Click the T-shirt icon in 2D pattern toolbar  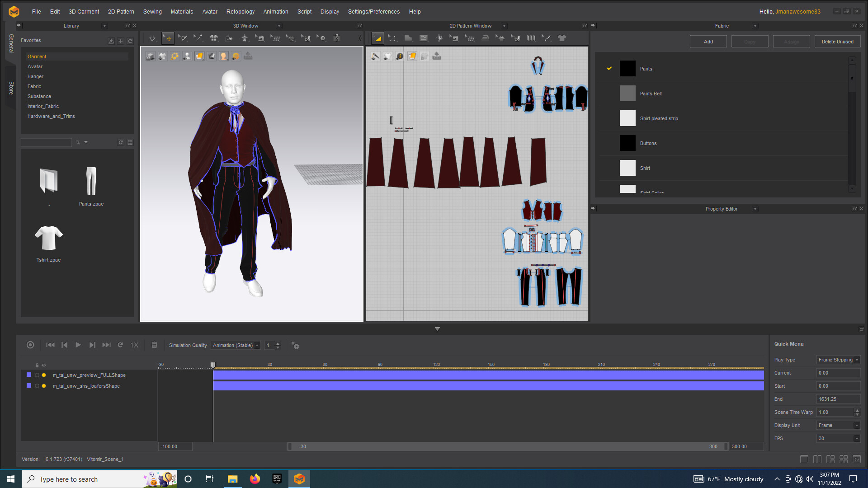(x=562, y=38)
